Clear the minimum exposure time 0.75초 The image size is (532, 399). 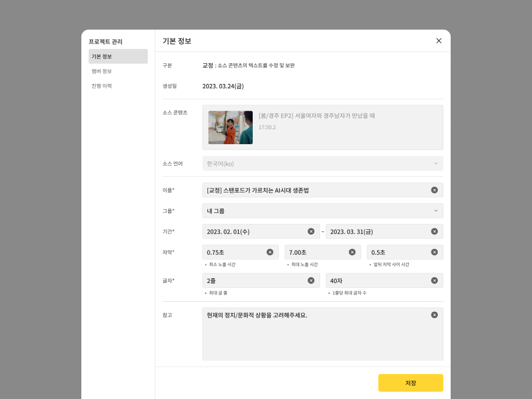click(x=270, y=252)
